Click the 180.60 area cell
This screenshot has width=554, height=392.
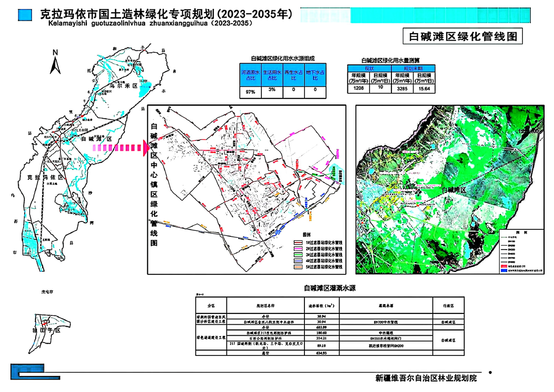point(322,333)
